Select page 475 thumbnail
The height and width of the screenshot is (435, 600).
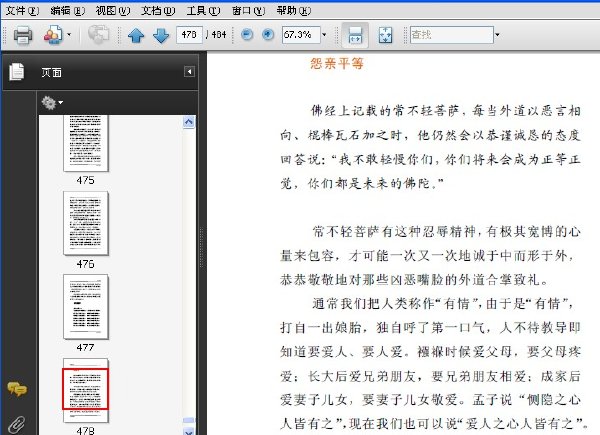86,143
